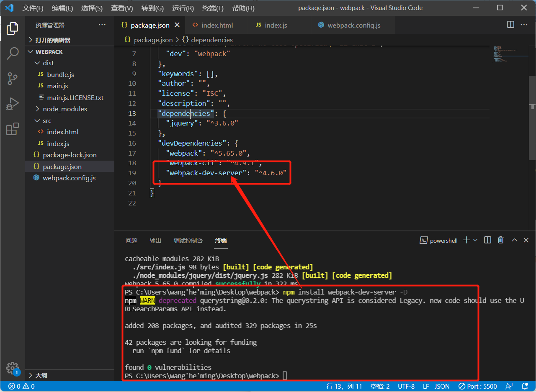
Task: Open the Extensions view
Action: (13, 129)
